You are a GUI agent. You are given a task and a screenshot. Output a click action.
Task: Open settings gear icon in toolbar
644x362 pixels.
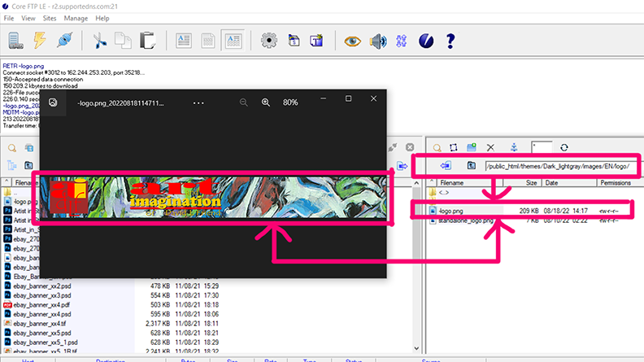pos(268,41)
